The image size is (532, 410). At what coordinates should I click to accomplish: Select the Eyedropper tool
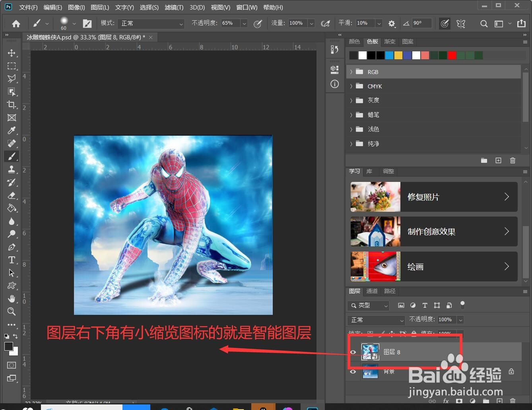pyautogui.click(x=12, y=131)
